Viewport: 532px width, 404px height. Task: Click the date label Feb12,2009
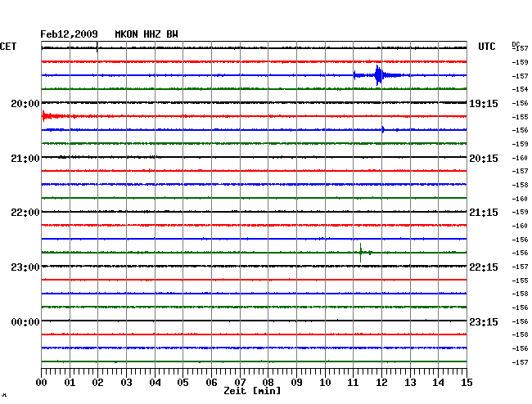69,34
